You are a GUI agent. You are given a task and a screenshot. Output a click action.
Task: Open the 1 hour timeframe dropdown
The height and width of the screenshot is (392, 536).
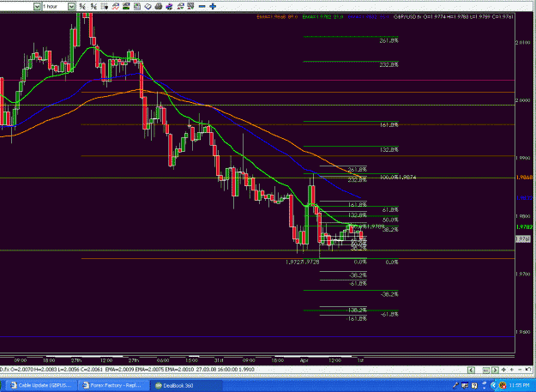71,7
